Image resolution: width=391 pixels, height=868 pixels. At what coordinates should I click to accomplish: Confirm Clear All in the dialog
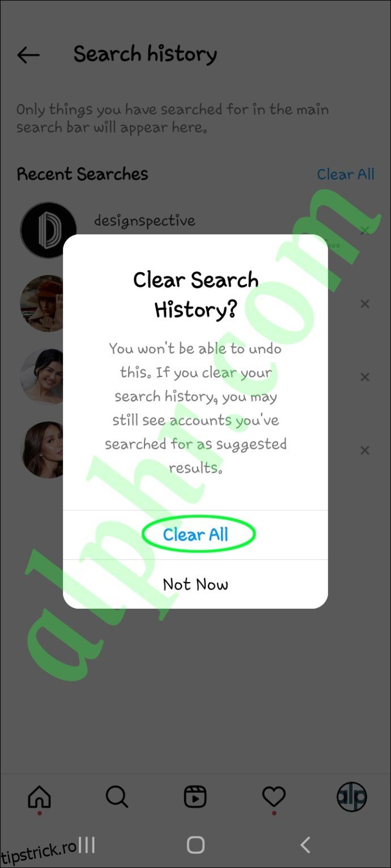click(195, 535)
